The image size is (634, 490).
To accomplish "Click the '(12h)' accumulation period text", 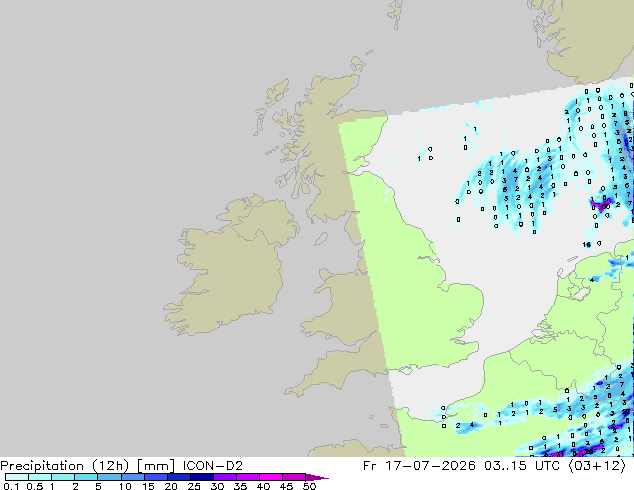I will 110,466.
